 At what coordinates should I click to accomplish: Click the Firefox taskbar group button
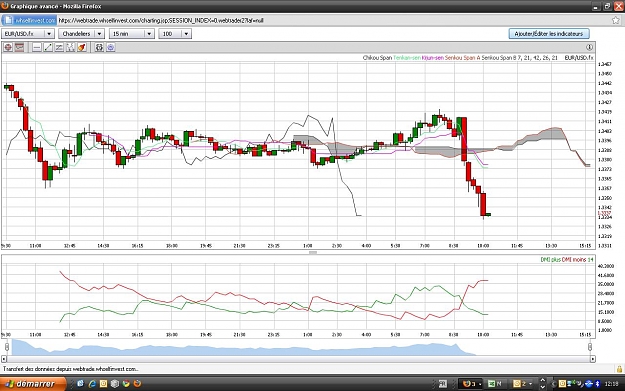click(x=471, y=383)
